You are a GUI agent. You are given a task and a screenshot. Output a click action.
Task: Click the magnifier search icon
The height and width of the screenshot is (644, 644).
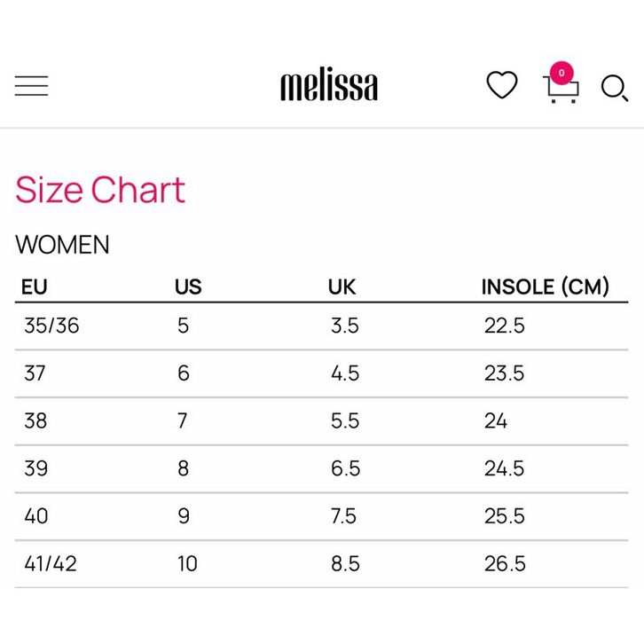(x=614, y=88)
